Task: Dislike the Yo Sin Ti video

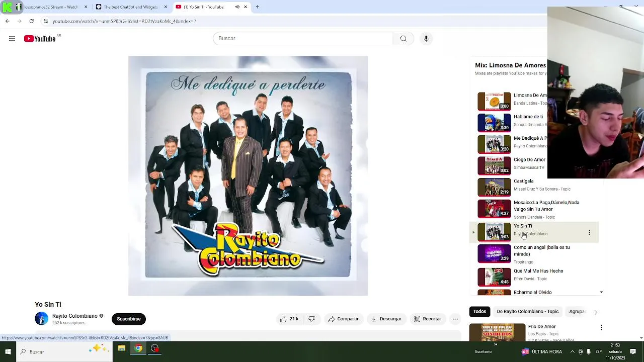Action: [311, 319]
